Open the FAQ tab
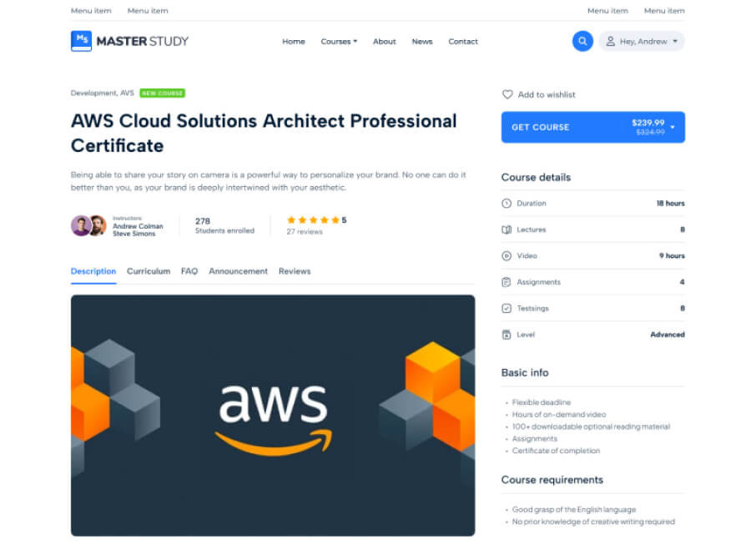756x545 pixels. [x=189, y=271]
